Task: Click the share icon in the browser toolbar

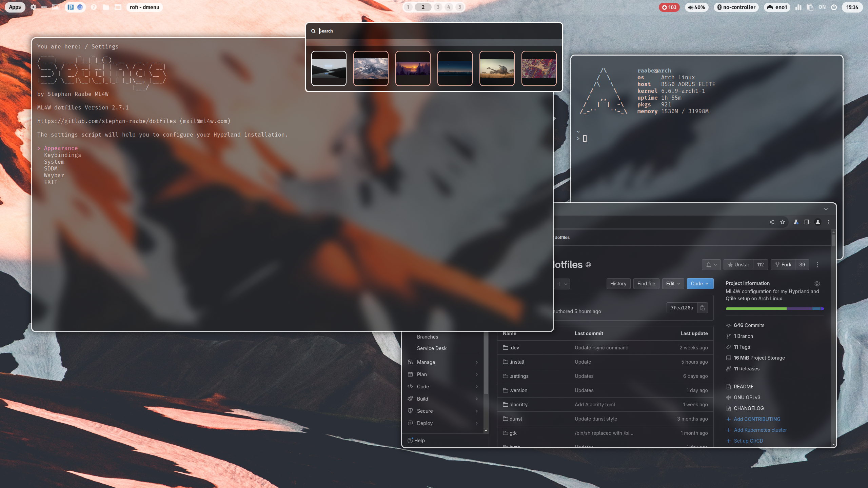Action: tap(771, 222)
